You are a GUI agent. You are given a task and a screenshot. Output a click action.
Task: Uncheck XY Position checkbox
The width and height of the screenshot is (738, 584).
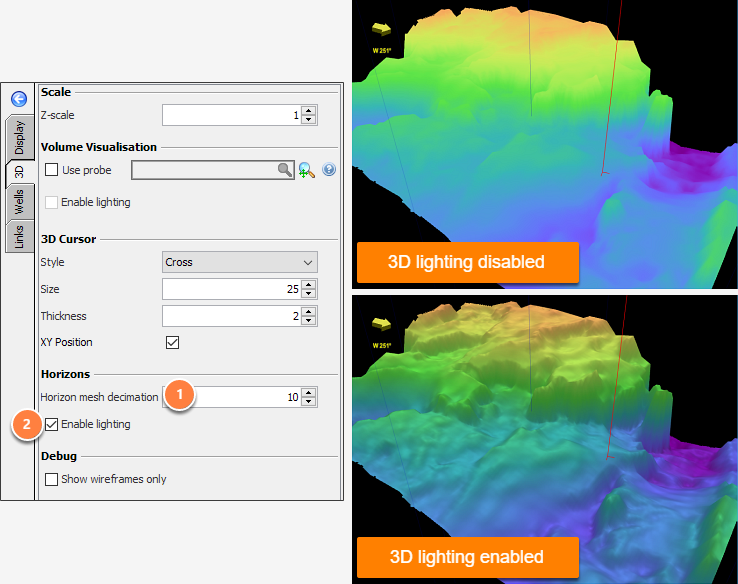(172, 342)
